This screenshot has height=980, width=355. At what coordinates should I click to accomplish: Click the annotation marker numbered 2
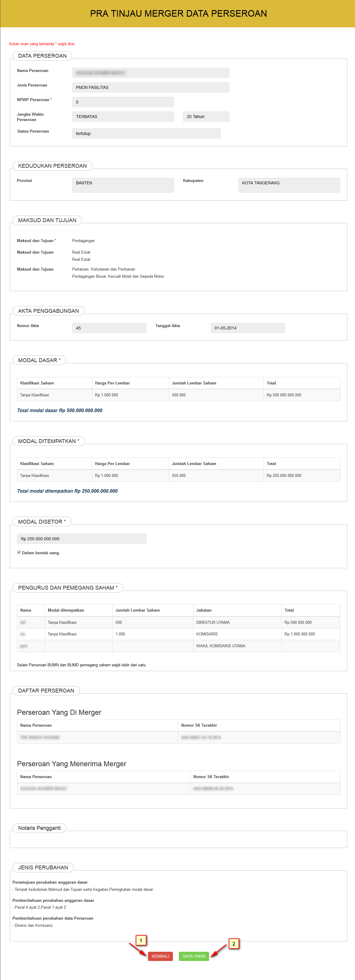233,943
